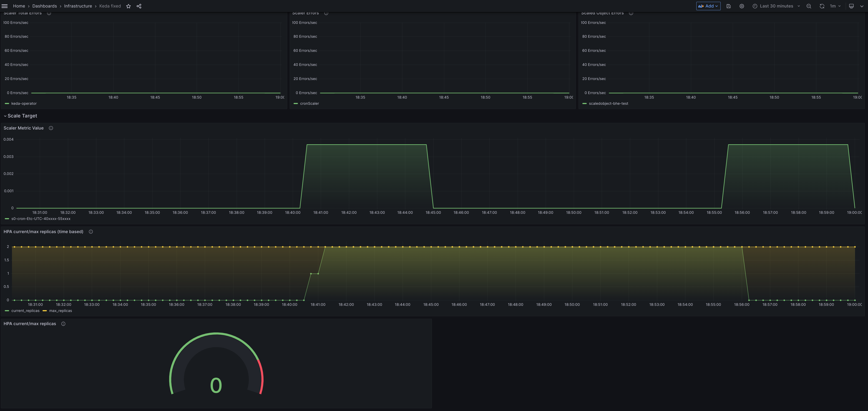
Task: Open the main navigation hamburger menu
Action: click(5, 6)
